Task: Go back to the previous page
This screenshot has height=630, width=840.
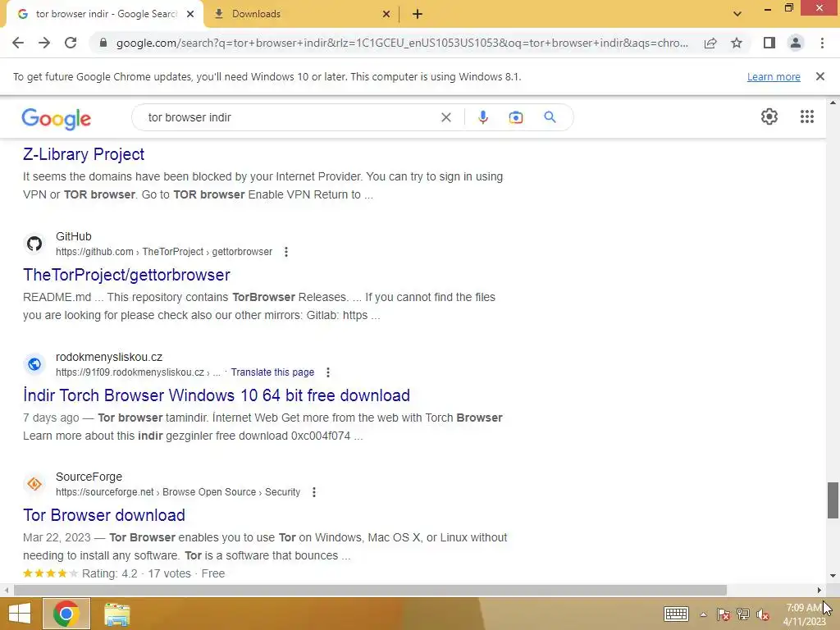Action: pos(18,43)
